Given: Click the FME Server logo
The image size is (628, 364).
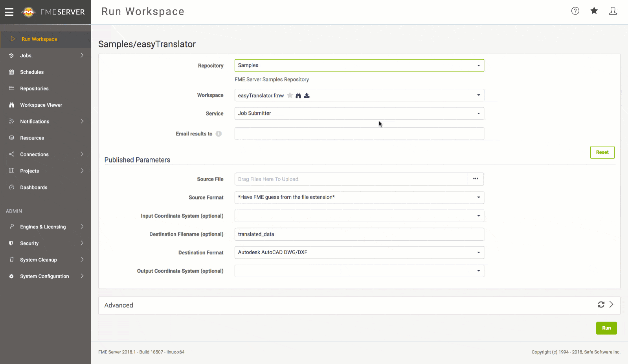Looking at the screenshot, I should [53, 12].
